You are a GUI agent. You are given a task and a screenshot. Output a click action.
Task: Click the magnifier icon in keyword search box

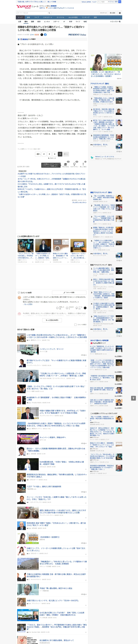(49, 13)
